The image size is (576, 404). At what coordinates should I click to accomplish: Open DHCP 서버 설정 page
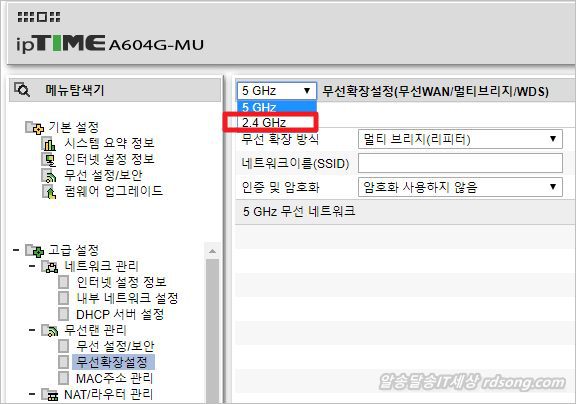(x=120, y=314)
